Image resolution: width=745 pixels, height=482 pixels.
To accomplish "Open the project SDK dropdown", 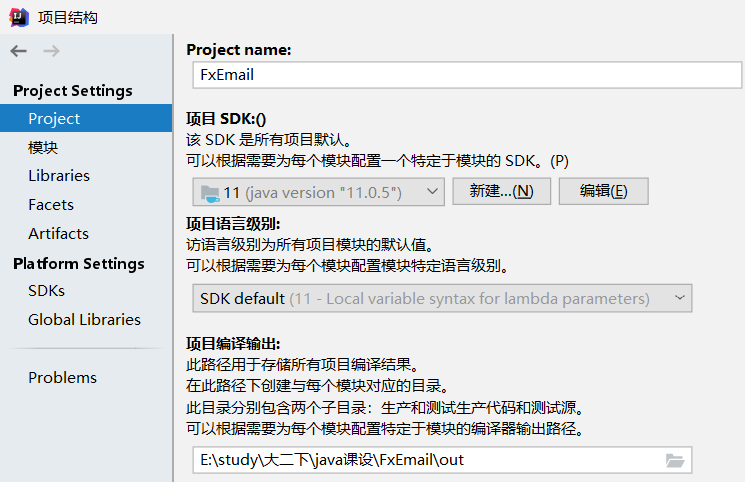I will 318,192.
